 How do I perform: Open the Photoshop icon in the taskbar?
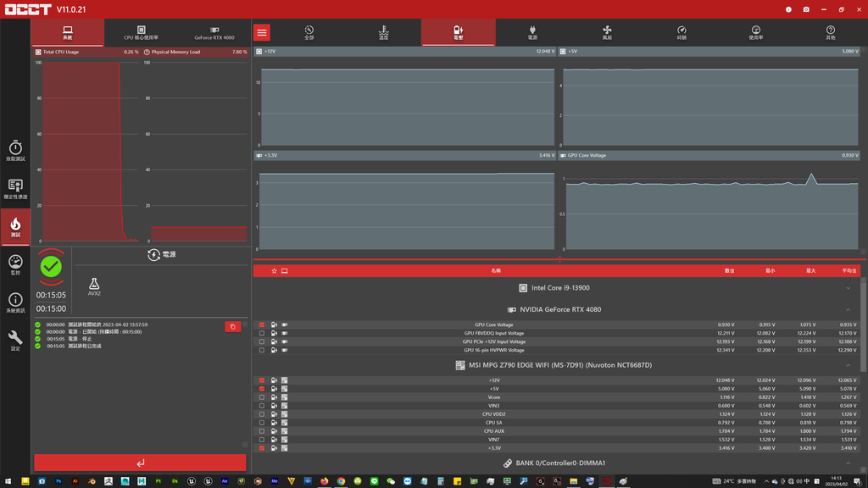tap(58, 481)
